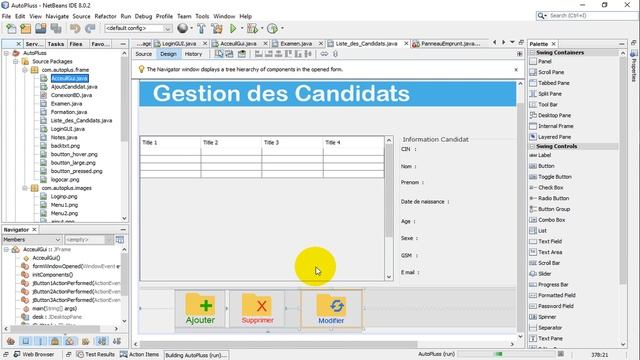Open the Tools menu

click(x=202, y=16)
